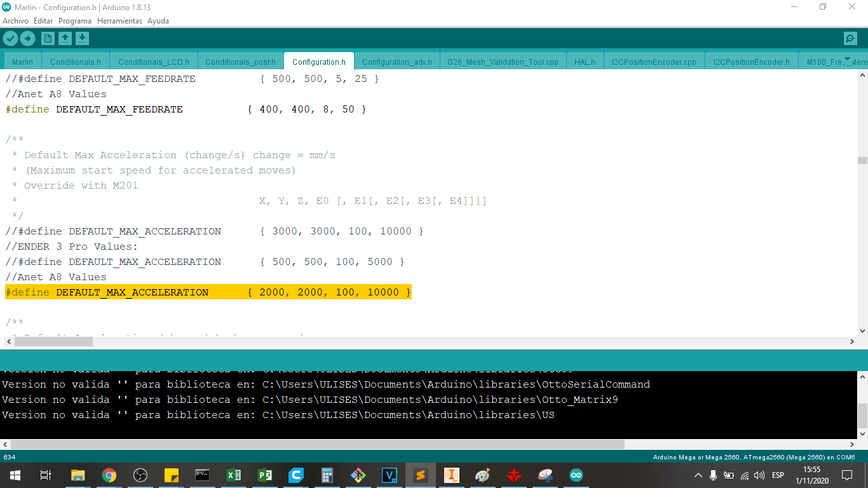Image resolution: width=868 pixels, height=488 pixels.
Task: Open the blue C app on taskbar
Action: coord(296,475)
